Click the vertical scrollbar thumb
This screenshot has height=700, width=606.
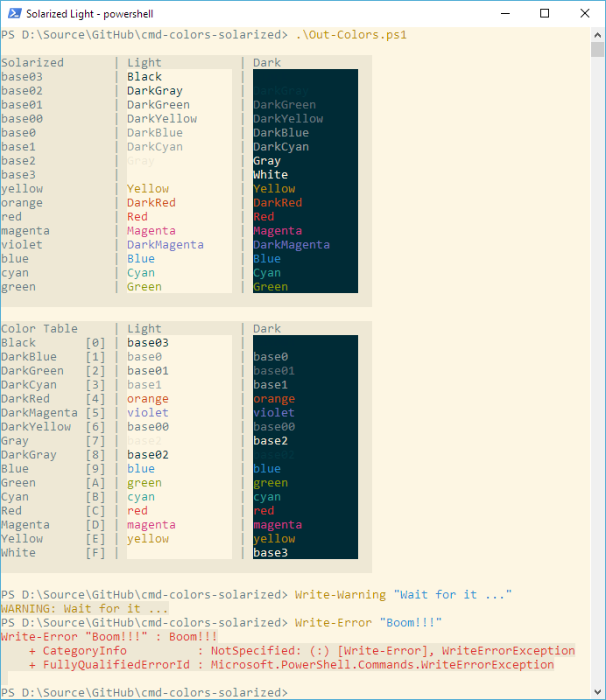(597, 50)
